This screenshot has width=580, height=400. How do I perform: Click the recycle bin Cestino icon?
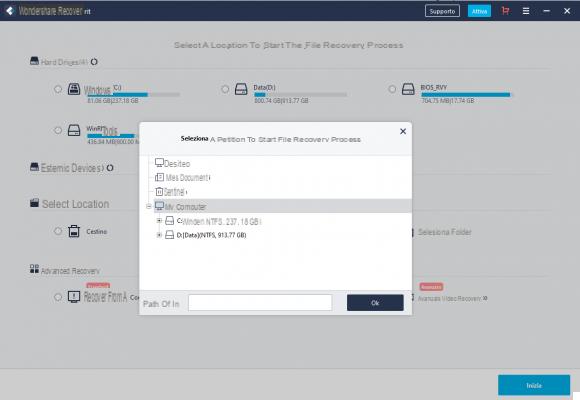tap(74, 231)
